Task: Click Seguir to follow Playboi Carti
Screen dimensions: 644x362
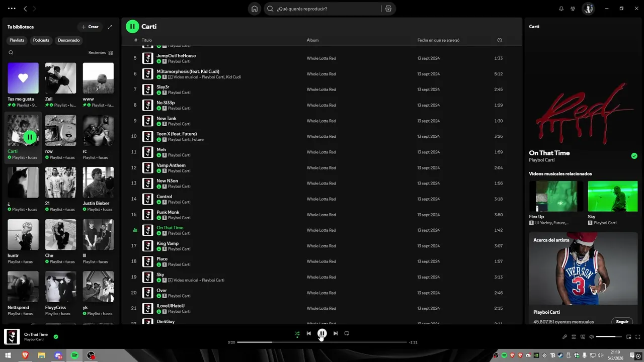Action: pyautogui.click(x=622, y=322)
